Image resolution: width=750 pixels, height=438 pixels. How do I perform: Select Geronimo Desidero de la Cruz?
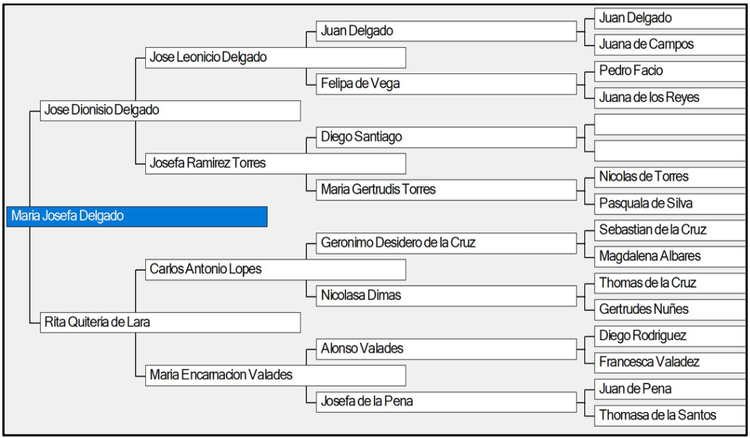click(x=446, y=243)
